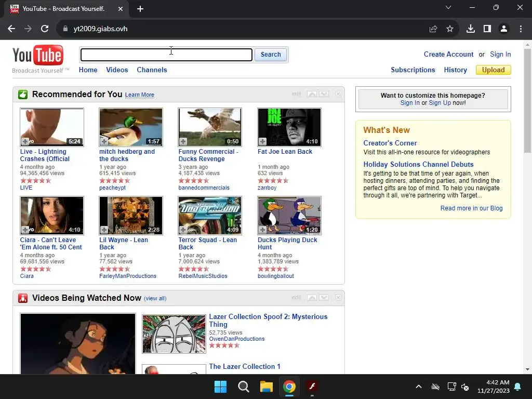Add Live Lightning Crashes video to queue
The width and height of the screenshot is (532, 399).
(x=25, y=141)
